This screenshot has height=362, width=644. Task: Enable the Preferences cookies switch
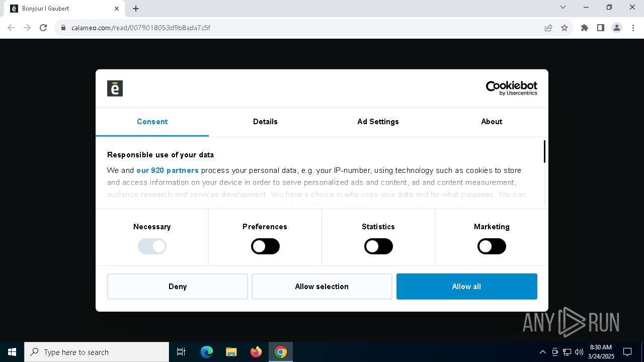click(x=265, y=246)
